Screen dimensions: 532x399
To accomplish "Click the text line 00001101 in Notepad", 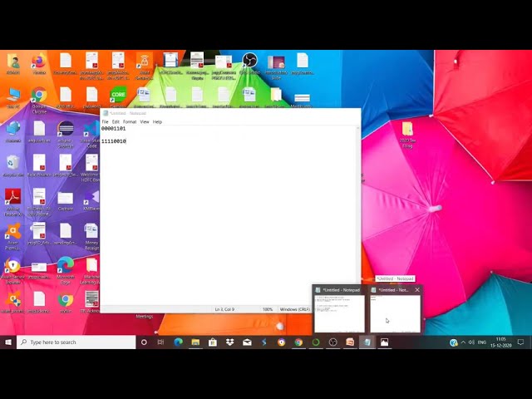I will point(113,129).
